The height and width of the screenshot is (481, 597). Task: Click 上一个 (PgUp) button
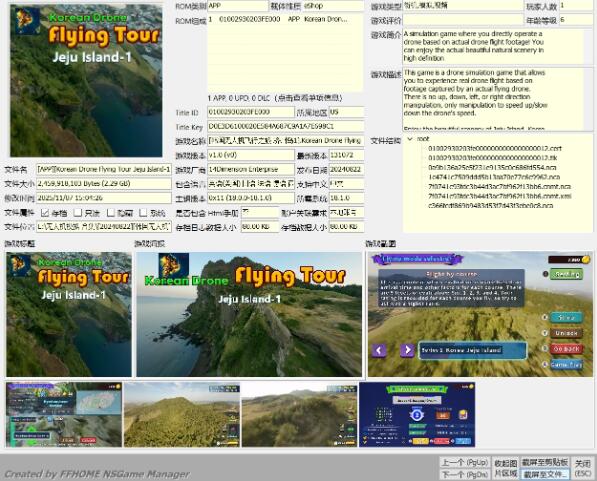point(465,462)
